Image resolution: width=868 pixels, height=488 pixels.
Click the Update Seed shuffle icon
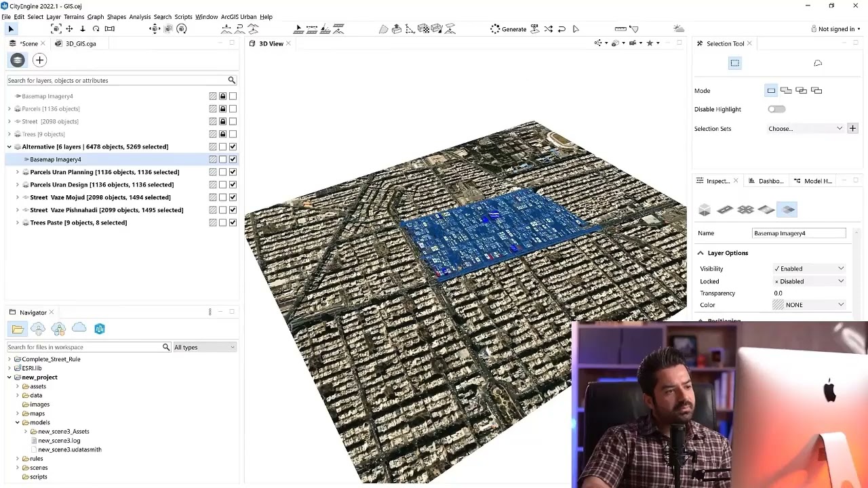point(549,29)
